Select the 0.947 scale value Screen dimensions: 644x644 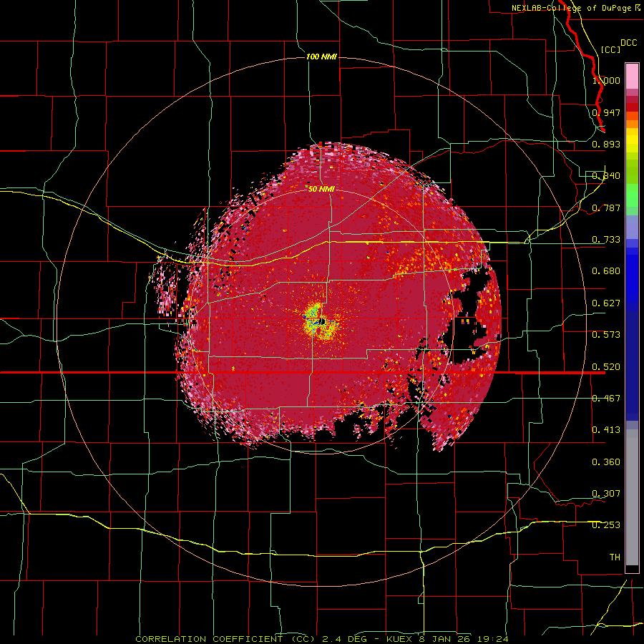606,112
